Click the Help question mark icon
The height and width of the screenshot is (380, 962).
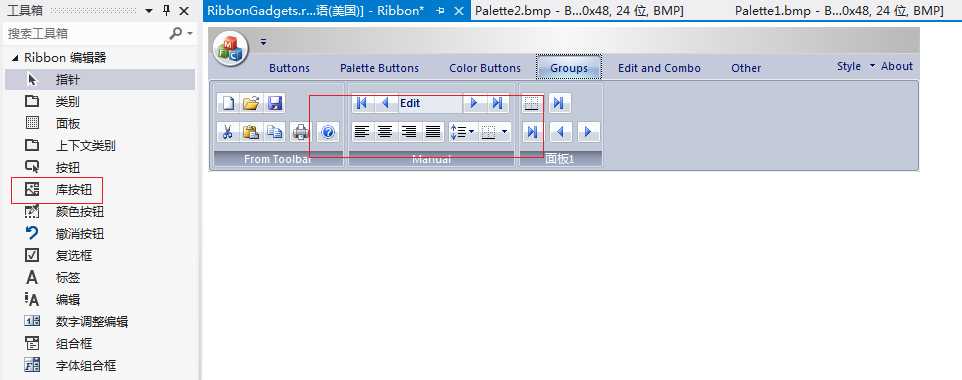[328, 131]
